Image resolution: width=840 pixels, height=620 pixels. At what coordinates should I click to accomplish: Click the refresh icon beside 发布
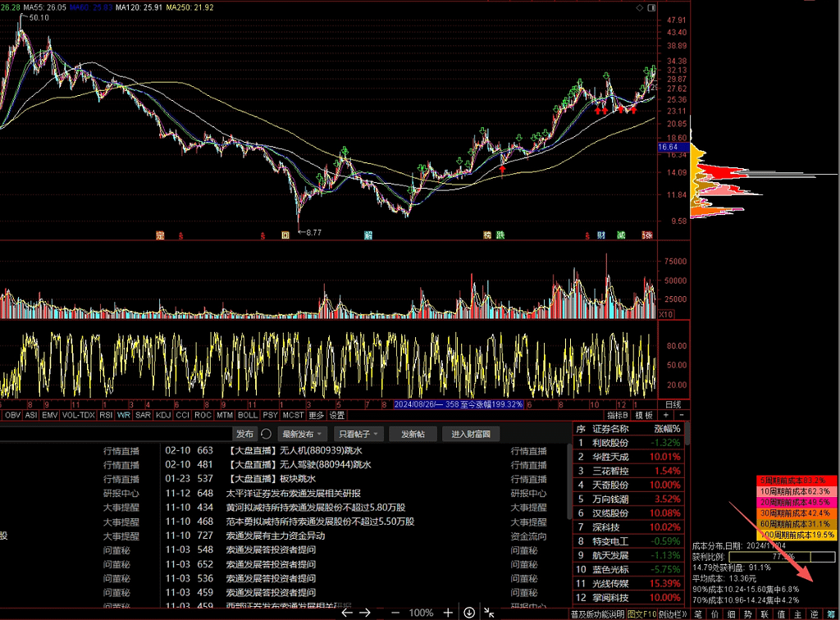pyautogui.click(x=266, y=434)
